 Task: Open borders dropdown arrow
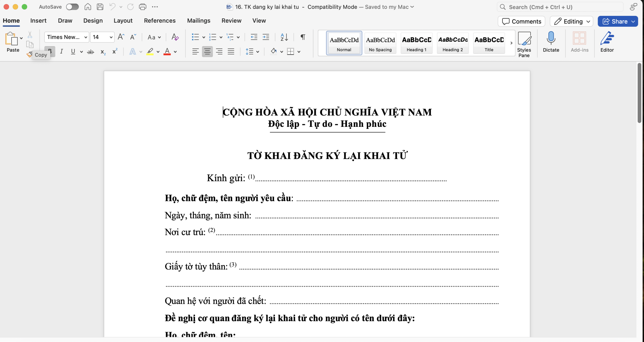coord(299,52)
